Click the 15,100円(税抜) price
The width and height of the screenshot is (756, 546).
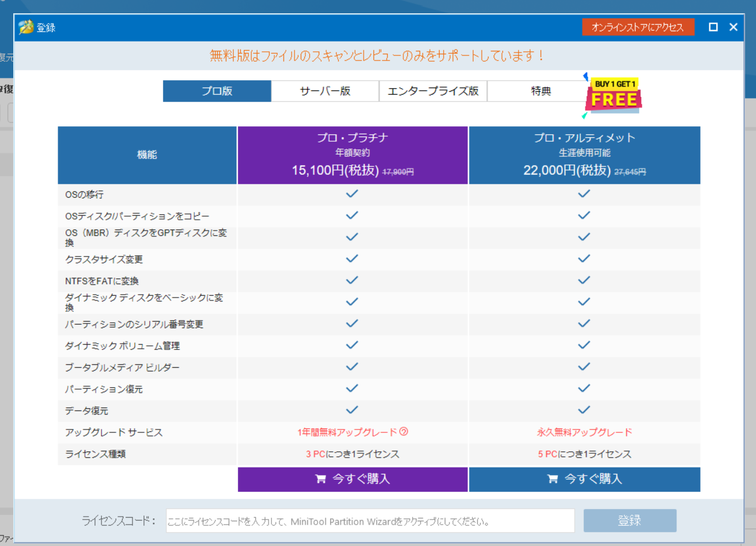coord(335,171)
